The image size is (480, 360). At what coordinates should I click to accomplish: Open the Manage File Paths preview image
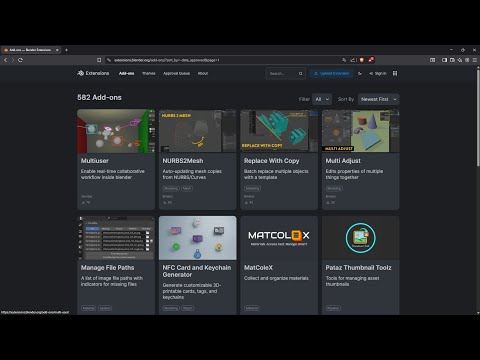tap(116, 238)
